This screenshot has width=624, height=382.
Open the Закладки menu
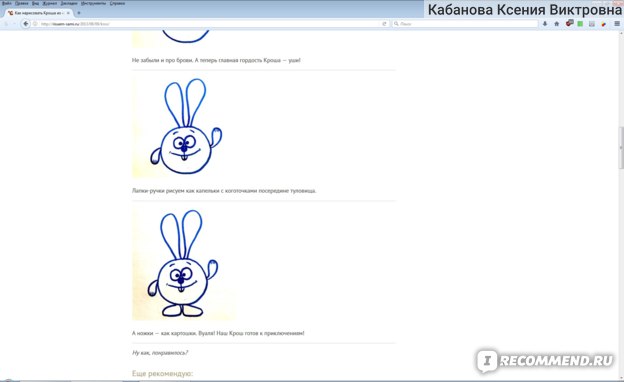point(69,3)
